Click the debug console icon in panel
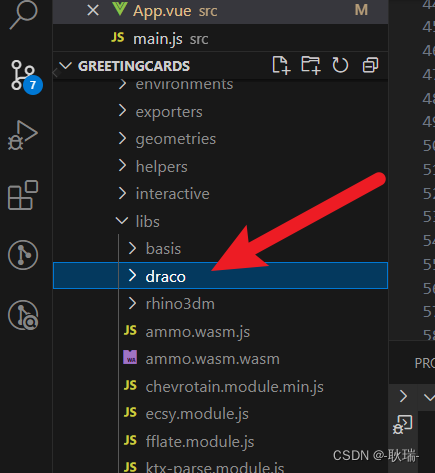This screenshot has height=473, width=435. click(x=403, y=425)
